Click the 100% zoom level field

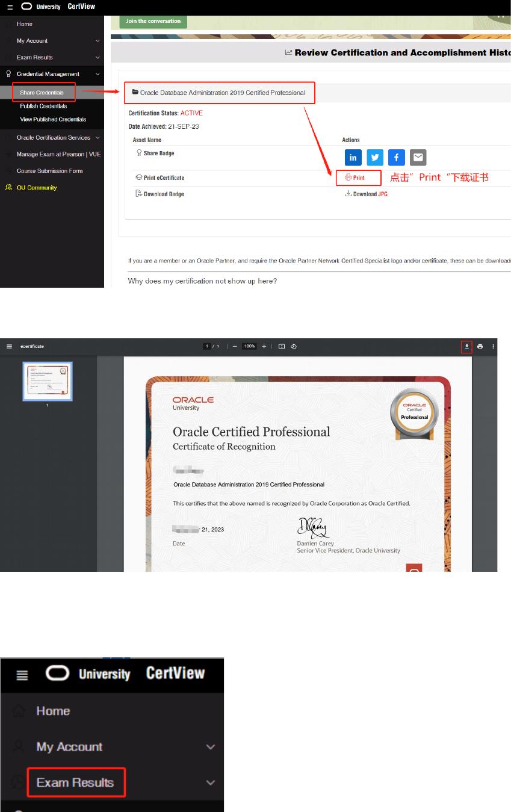pos(249,346)
